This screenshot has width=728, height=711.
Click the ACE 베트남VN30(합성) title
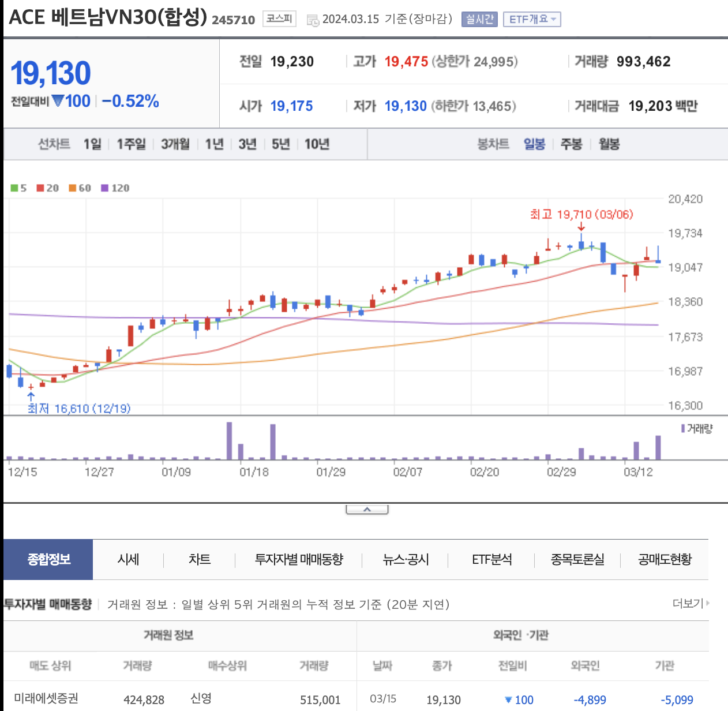[108, 17]
